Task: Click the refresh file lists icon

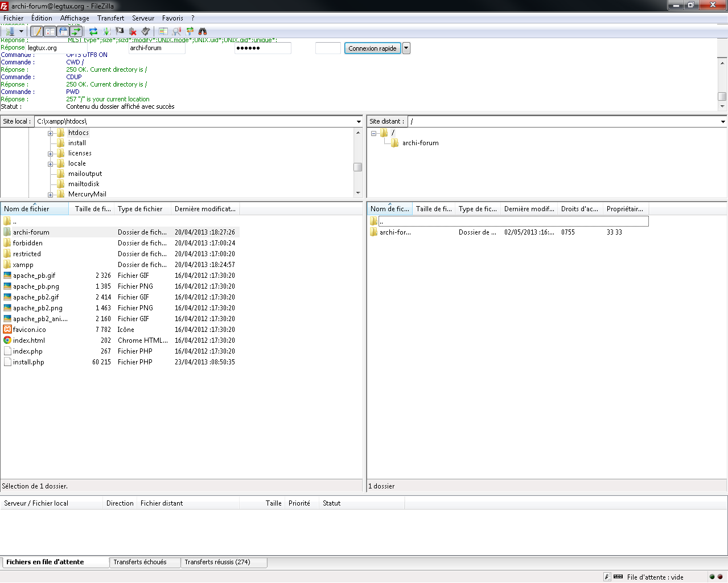Action: coord(93,31)
